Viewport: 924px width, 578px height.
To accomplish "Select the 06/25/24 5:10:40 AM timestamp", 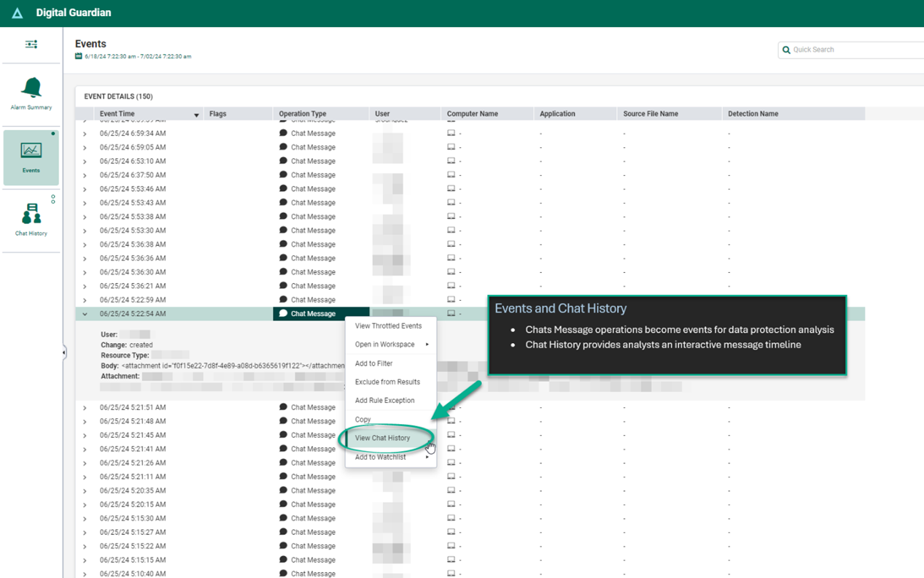I will (x=133, y=574).
